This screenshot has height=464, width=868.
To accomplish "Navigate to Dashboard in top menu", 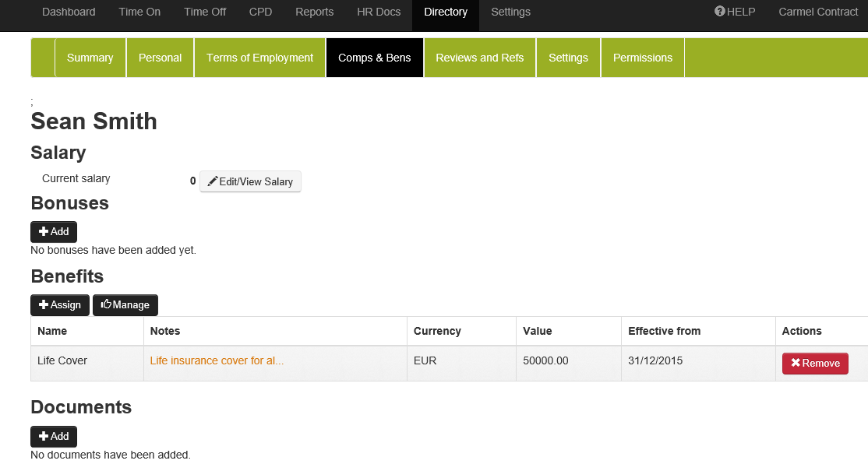I will pyautogui.click(x=69, y=12).
